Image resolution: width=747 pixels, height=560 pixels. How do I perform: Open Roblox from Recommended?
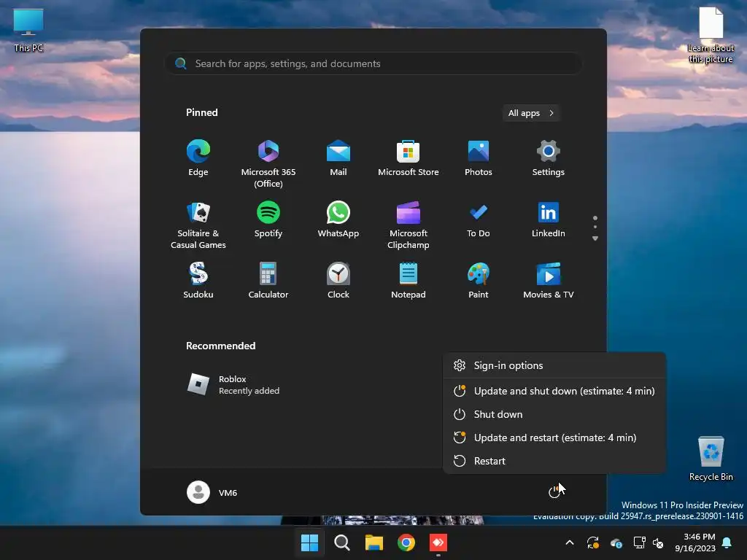point(233,384)
